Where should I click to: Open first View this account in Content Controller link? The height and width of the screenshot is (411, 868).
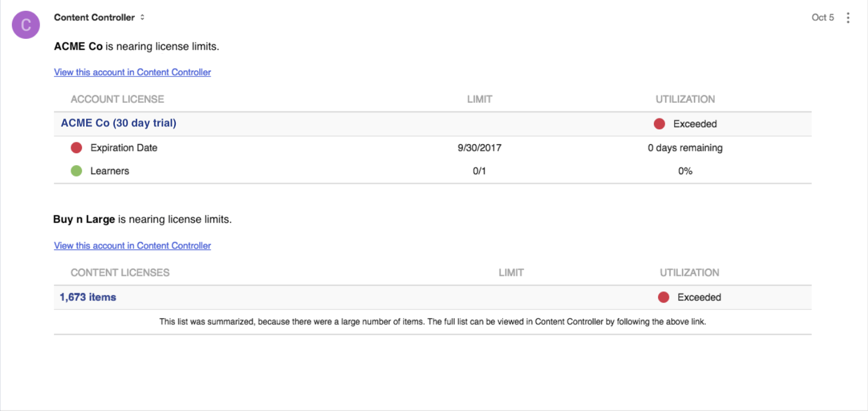coord(132,72)
